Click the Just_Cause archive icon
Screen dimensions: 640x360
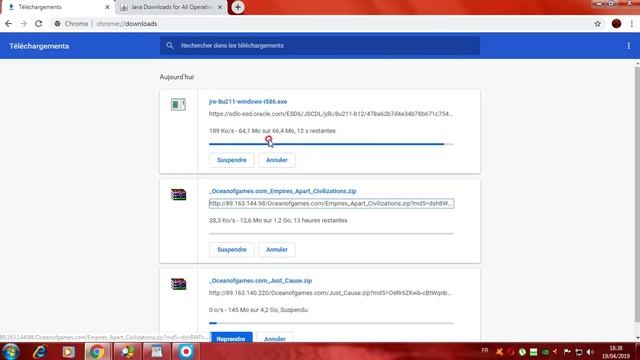click(178, 284)
